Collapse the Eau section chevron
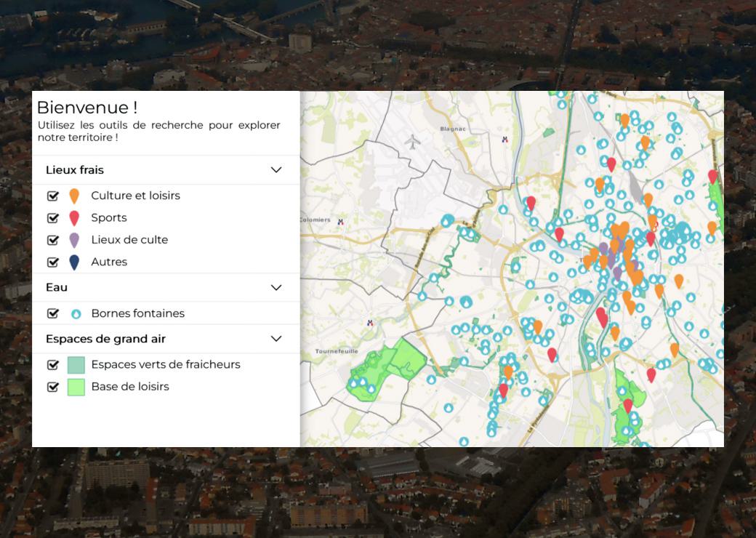The width and height of the screenshot is (756, 538). coord(276,287)
